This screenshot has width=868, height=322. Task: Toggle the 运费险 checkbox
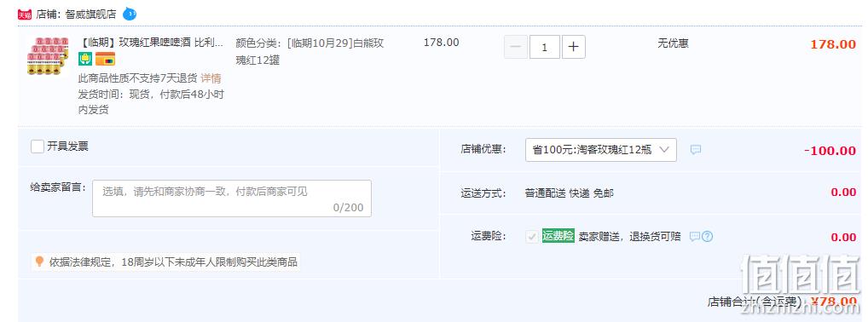pos(532,237)
